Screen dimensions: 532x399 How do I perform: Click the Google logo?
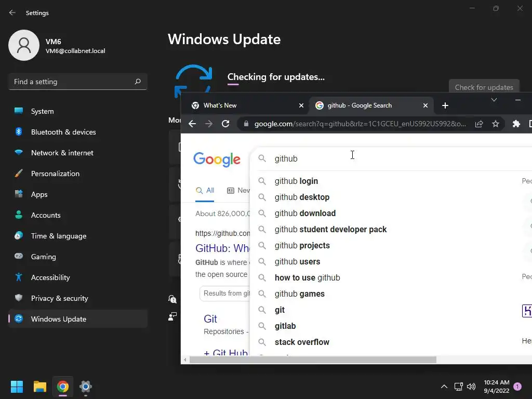point(217,159)
